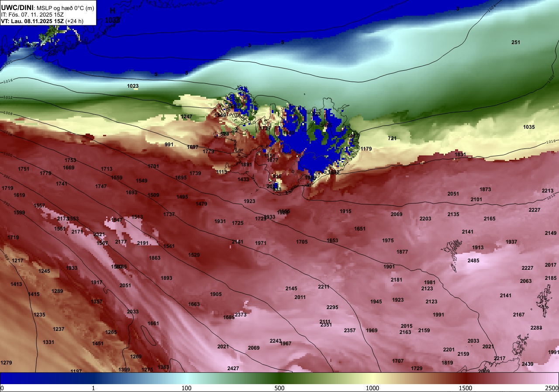Screen dimensions: 559x392
Task: Click the 1651 height value
Action: point(360,229)
